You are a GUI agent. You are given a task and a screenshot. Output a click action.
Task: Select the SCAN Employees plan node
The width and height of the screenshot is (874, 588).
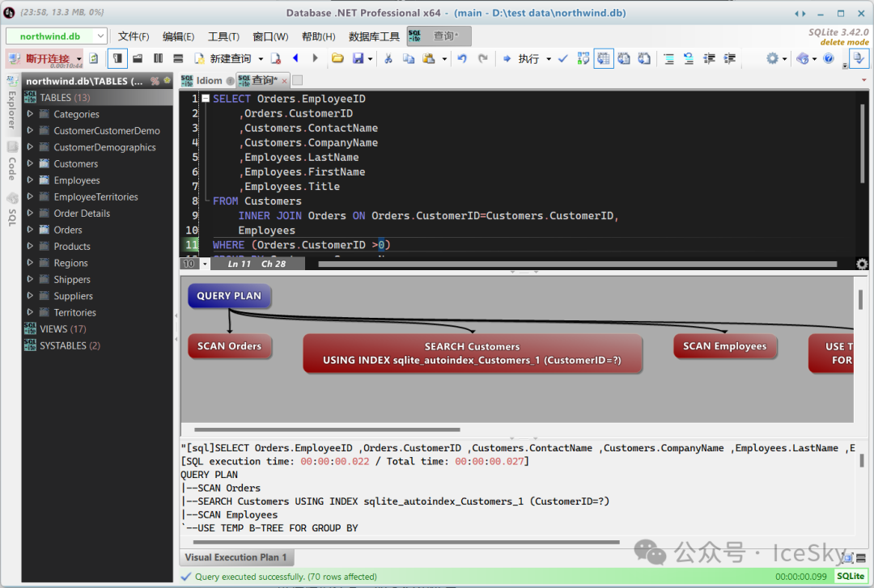tap(724, 346)
